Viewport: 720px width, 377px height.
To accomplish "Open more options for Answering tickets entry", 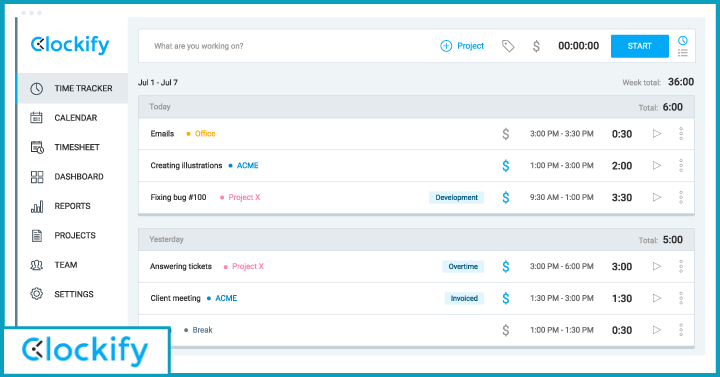I will pyautogui.click(x=681, y=266).
